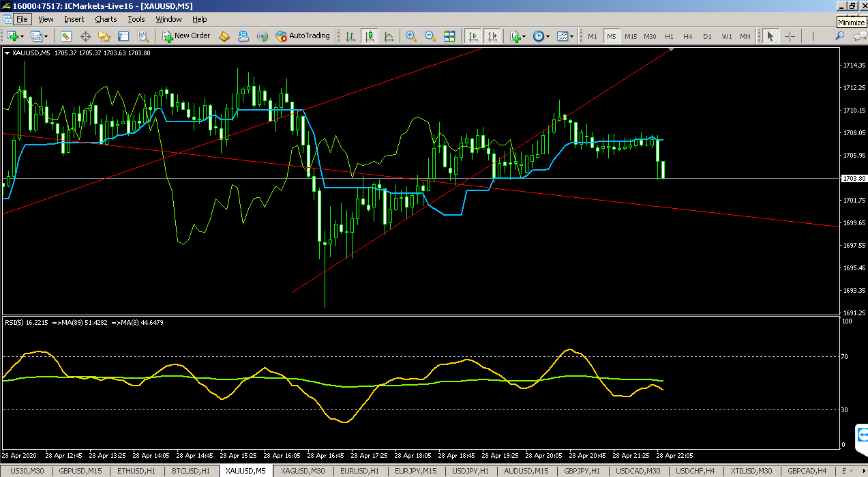The image size is (868, 477).
Task: Switch to Bar Chart mode
Action: (x=350, y=36)
